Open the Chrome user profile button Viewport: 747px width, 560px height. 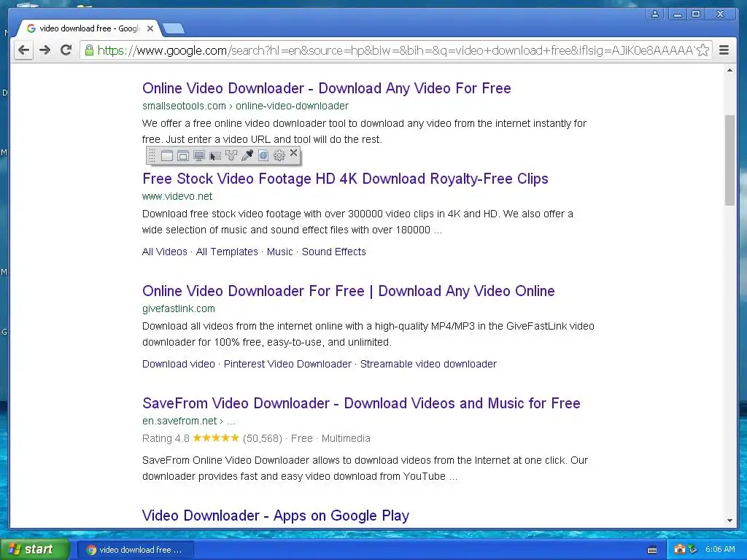point(655,15)
